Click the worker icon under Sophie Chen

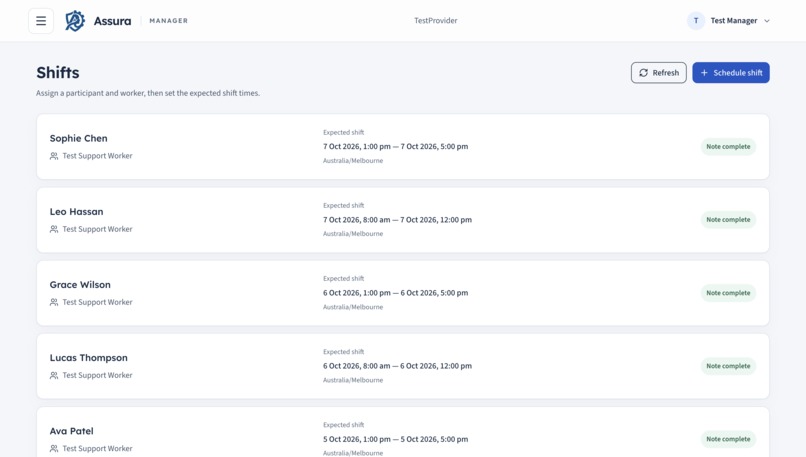pyautogui.click(x=54, y=156)
